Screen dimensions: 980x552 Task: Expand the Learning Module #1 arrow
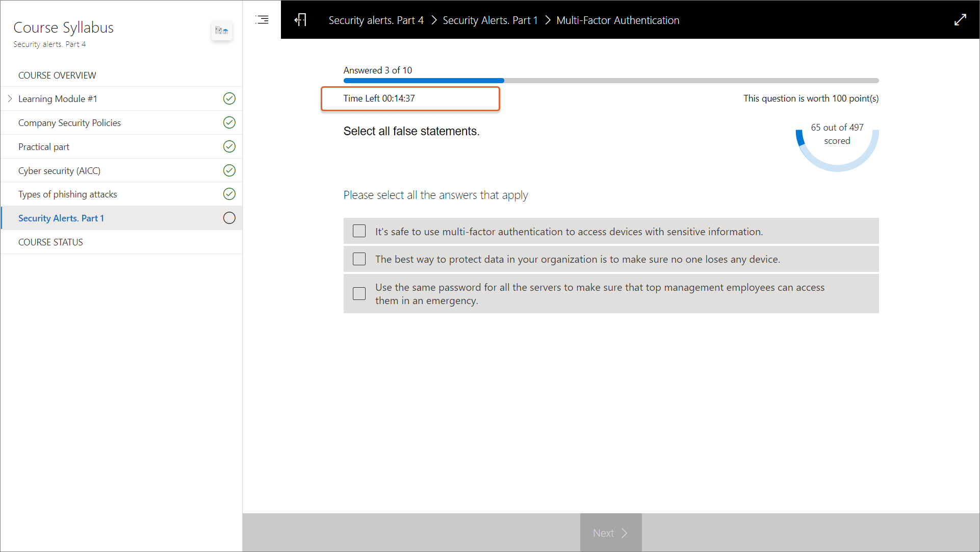(10, 98)
